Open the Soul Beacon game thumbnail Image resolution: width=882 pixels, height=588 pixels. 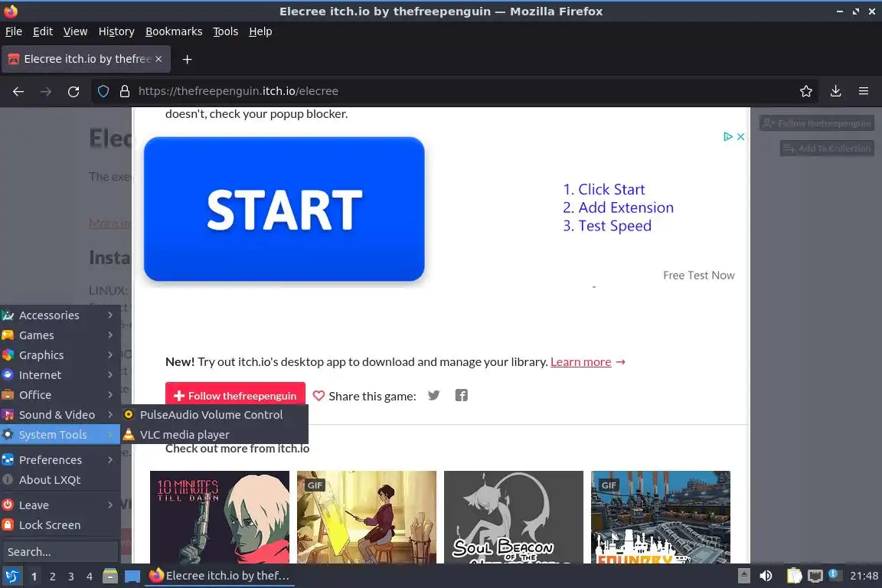pyautogui.click(x=514, y=517)
